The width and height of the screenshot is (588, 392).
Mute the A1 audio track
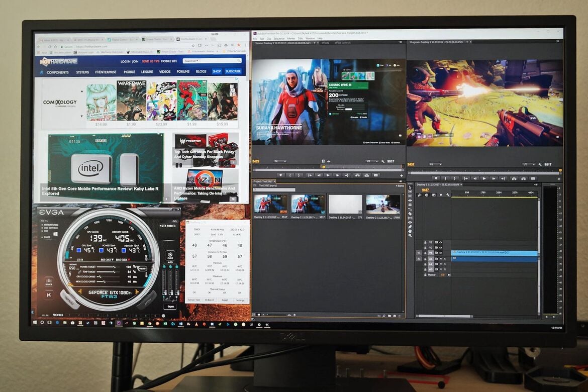(440, 259)
